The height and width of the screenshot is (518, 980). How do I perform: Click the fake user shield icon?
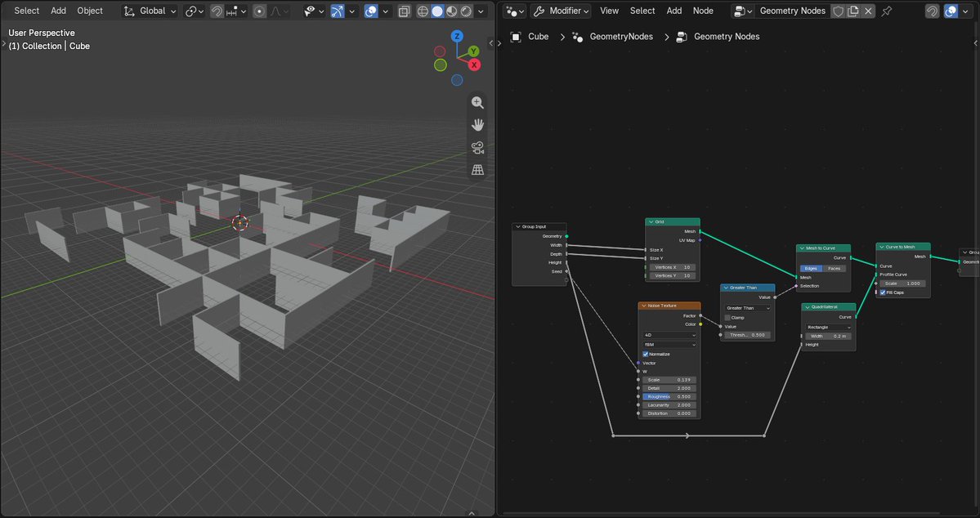838,11
